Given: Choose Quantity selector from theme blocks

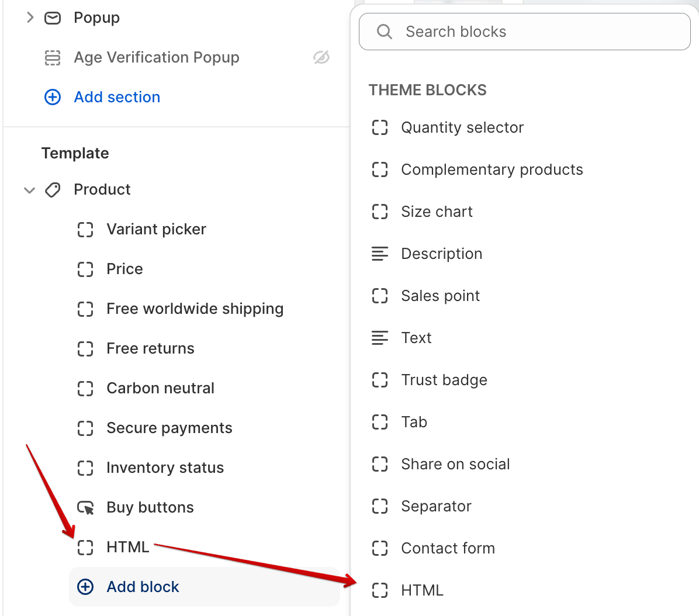Looking at the screenshot, I should [x=462, y=127].
